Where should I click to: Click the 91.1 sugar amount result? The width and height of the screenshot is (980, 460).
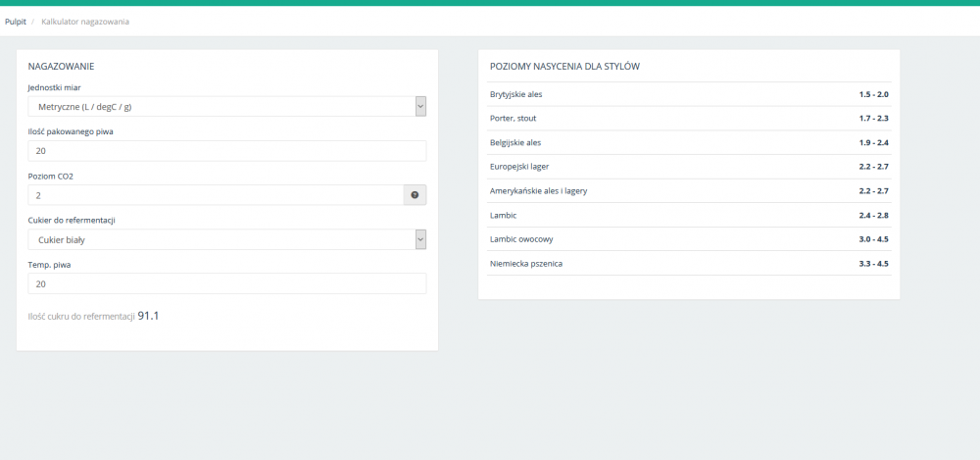149,316
